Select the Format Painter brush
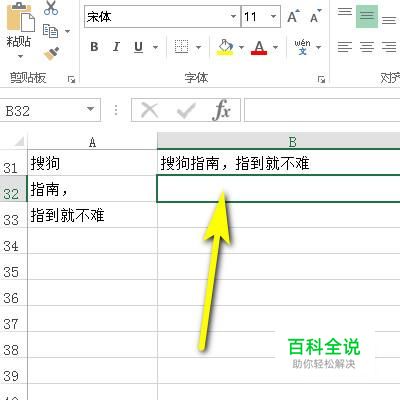Screen dimensions: 400x400 coord(51,54)
